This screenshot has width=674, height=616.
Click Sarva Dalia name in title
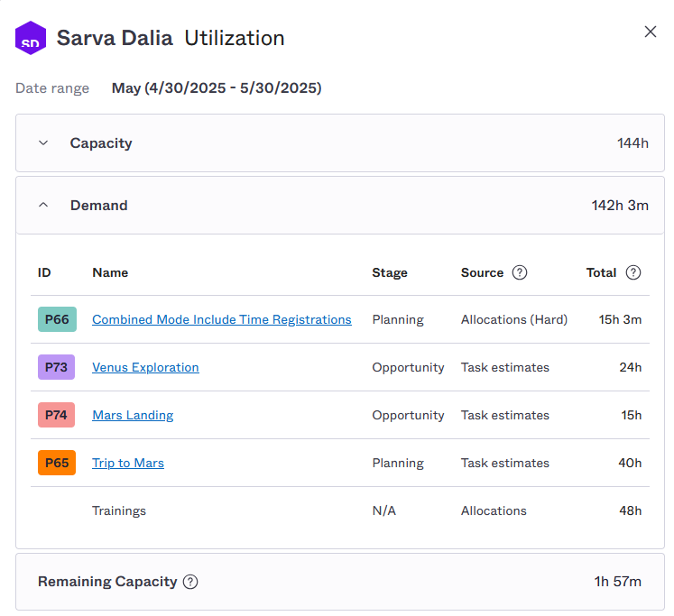click(x=115, y=38)
